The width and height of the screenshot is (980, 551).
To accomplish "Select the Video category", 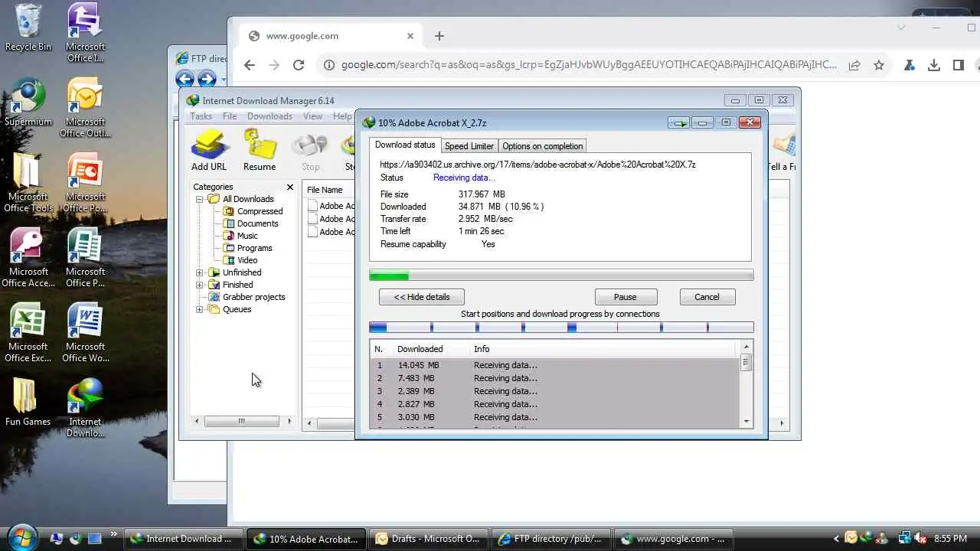I will coord(247,260).
